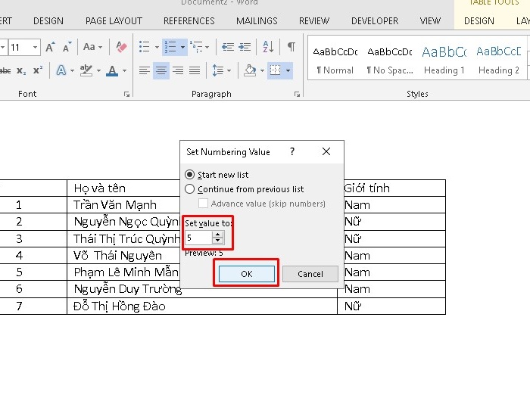Open the multilevel list dropdown arrow
This screenshot has width=530, height=420.
207,47
